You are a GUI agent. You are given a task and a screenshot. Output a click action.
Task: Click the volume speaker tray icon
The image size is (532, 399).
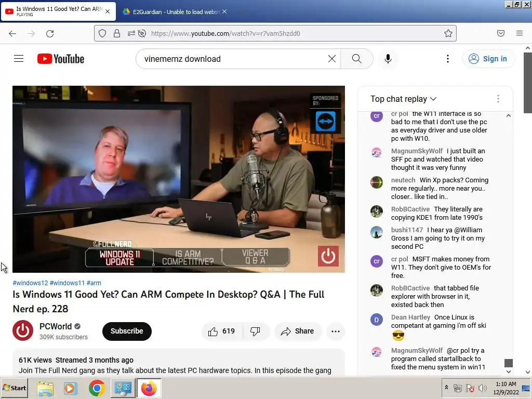482,388
